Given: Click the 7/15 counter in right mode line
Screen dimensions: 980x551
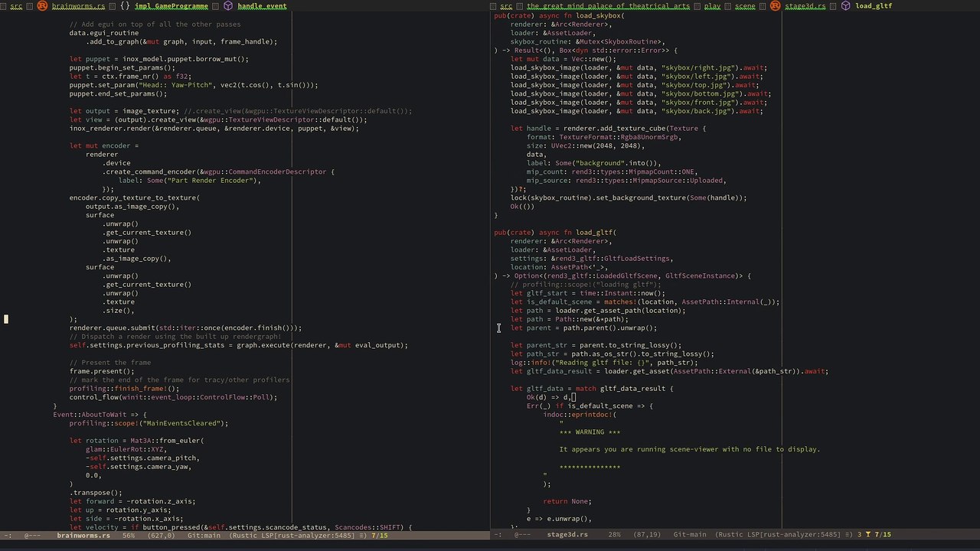Looking at the screenshot, I should click(883, 535).
